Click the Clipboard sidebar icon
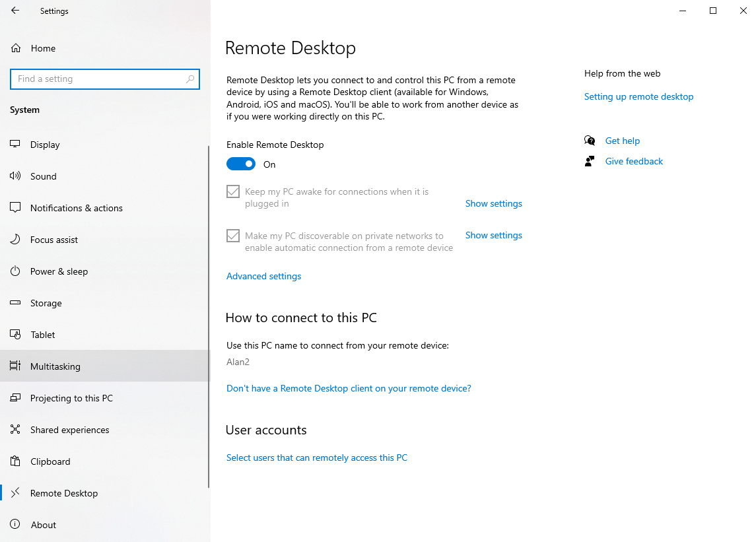The image size is (756, 542). click(x=15, y=461)
